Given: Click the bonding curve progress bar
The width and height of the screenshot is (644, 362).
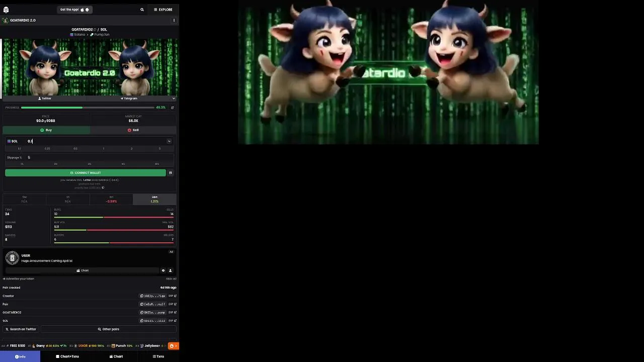Looking at the screenshot, I should click(x=88, y=108).
